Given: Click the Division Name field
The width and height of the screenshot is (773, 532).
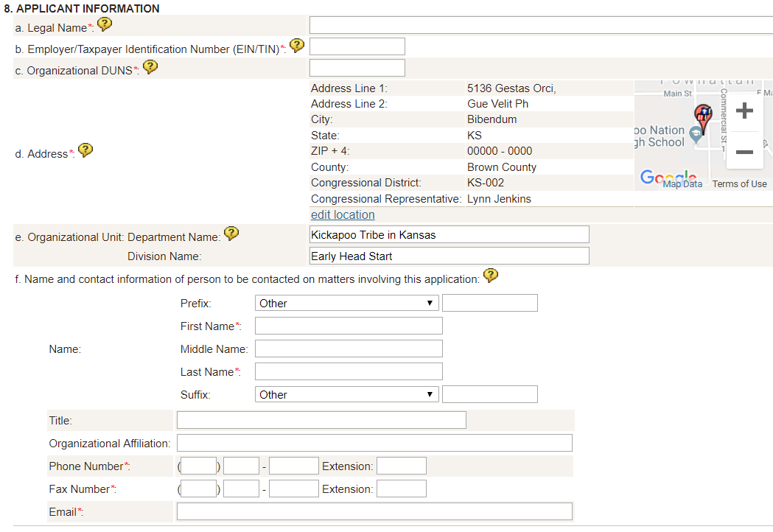Looking at the screenshot, I should tap(450, 256).
